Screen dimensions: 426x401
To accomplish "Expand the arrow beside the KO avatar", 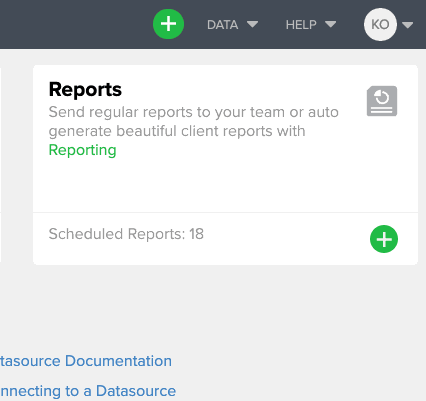I will [408, 25].
